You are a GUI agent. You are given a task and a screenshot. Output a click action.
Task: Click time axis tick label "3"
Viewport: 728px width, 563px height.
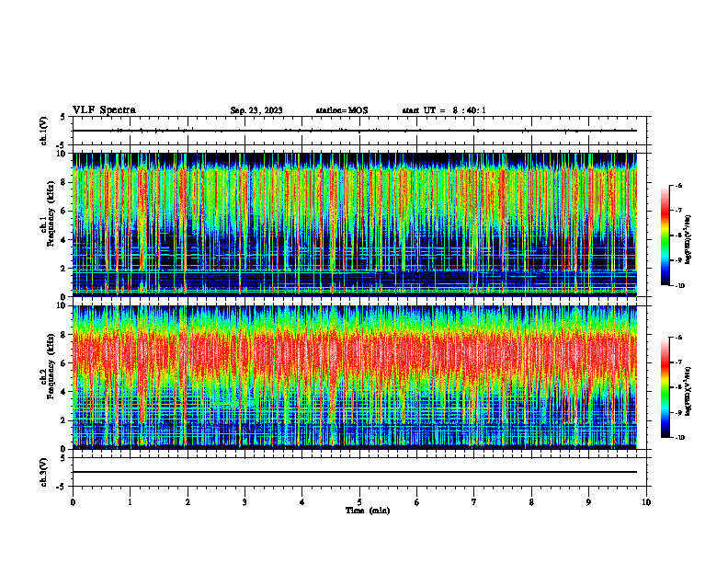click(245, 502)
